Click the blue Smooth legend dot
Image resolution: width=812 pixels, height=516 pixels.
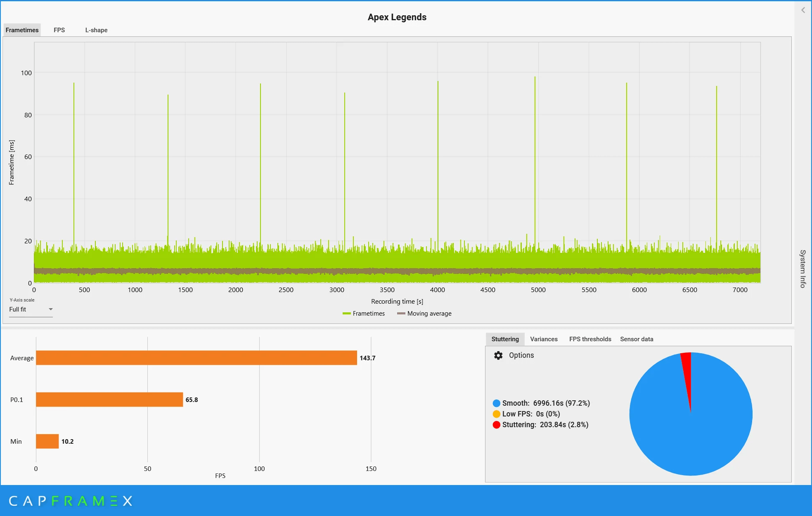tap(496, 403)
